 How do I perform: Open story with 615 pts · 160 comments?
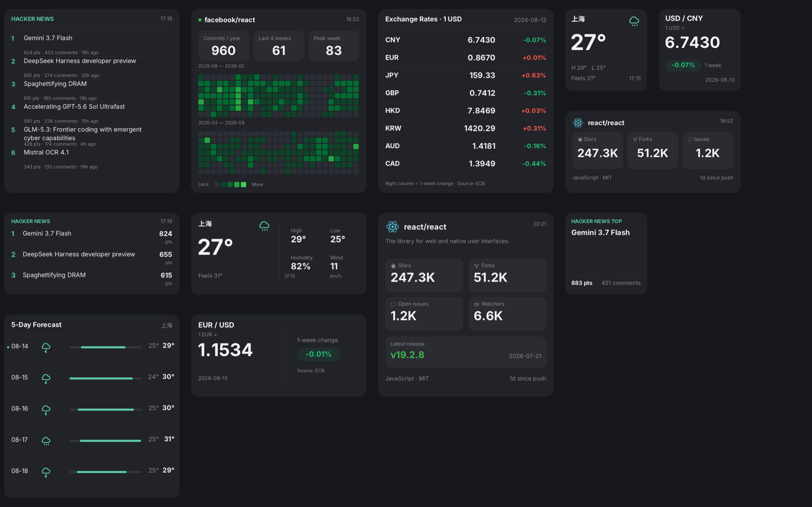(55, 84)
